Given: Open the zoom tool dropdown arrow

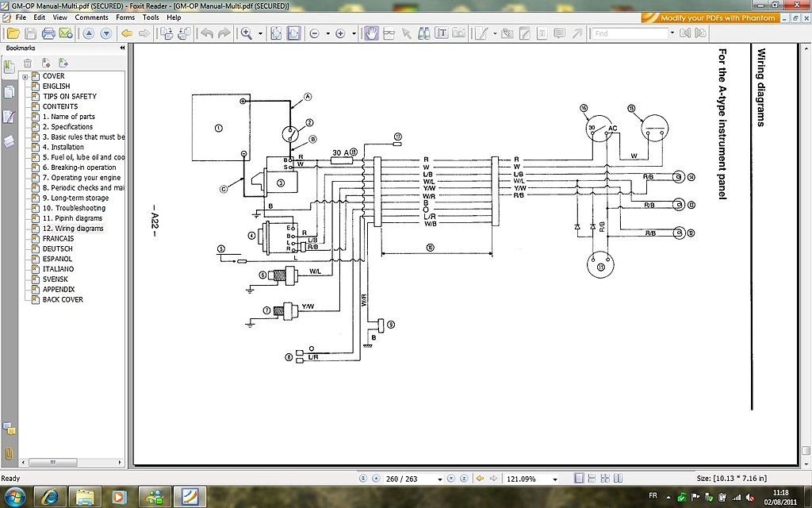Looking at the screenshot, I should point(260,33).
